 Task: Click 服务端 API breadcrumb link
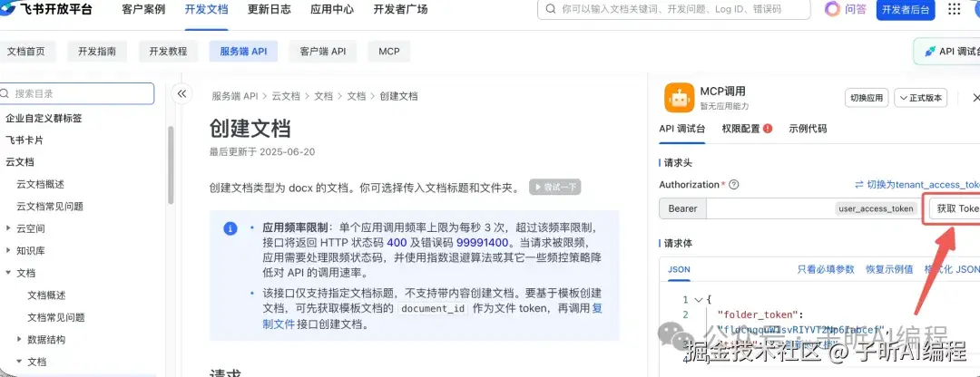235,96
